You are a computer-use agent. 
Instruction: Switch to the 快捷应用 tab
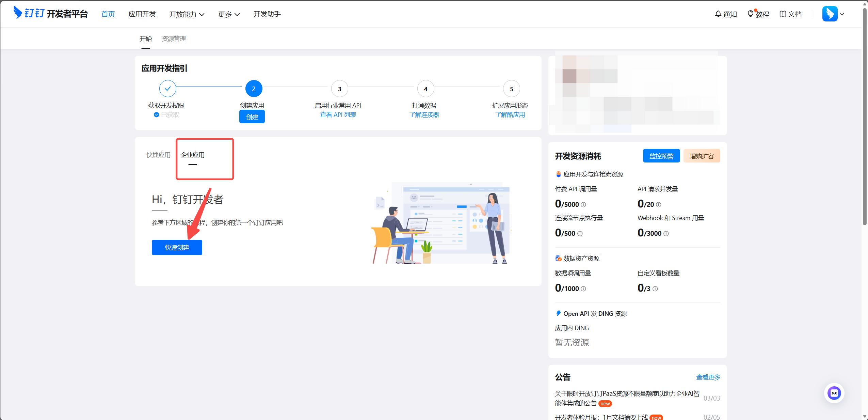coord(158,155)
